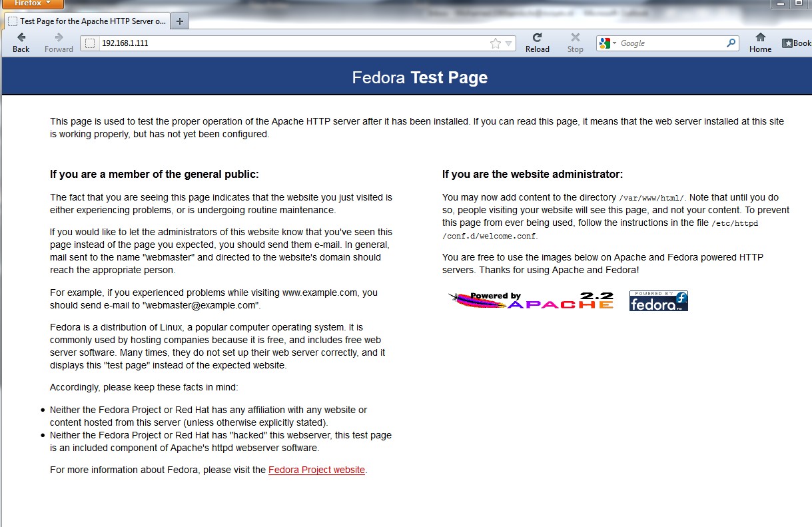This screenshot has height=527, width=812.
Task: Click 'Accordingly, please keep these facts in mind'
Action: 144,387
